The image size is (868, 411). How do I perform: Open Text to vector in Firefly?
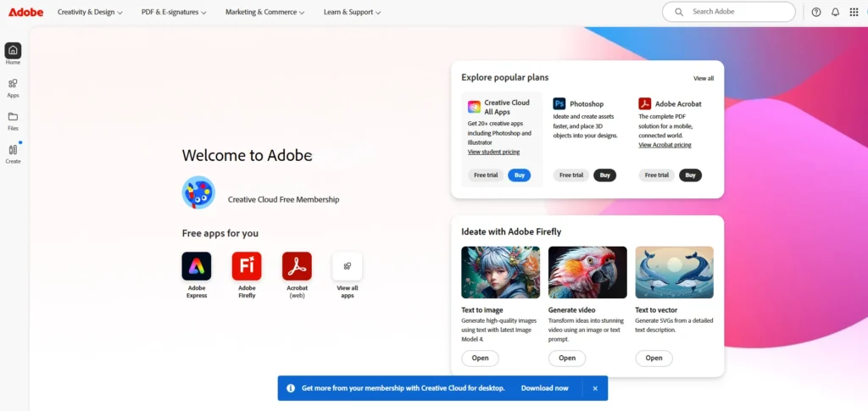(654, 358)
